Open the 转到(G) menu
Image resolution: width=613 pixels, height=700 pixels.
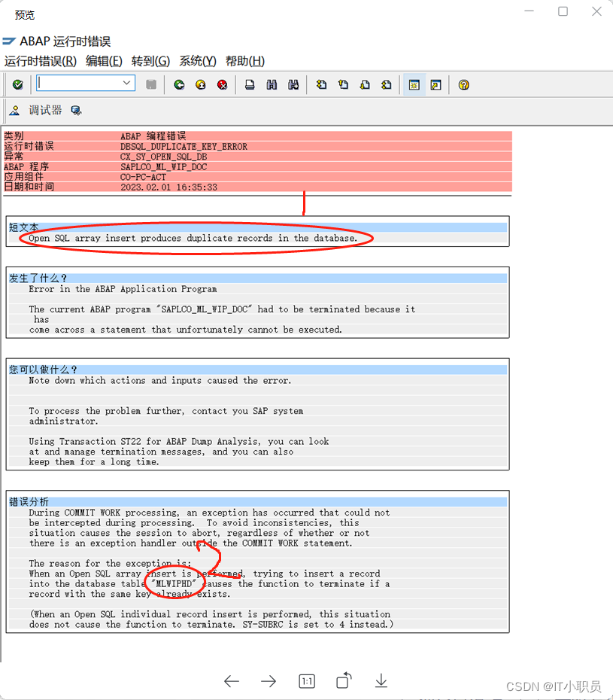click(x=150, y=61)
